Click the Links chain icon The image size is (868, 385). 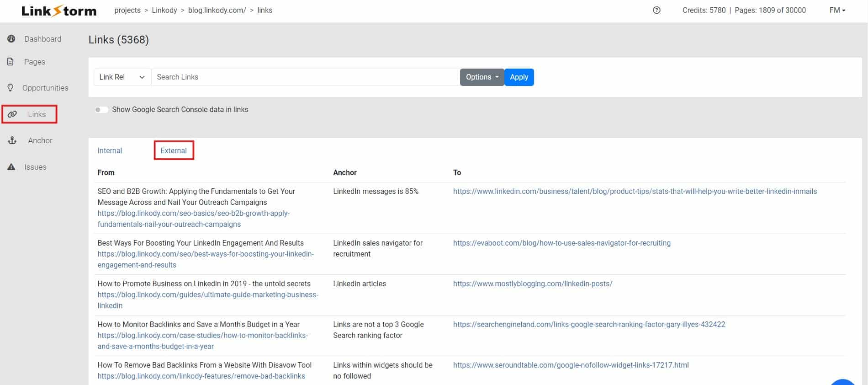point(12,114)
